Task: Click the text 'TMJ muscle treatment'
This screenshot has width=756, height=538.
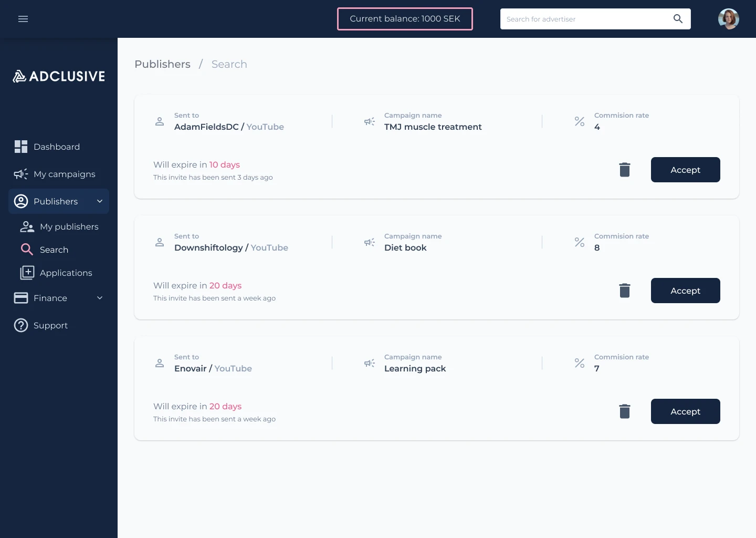Action: click(x=433, y=127)
